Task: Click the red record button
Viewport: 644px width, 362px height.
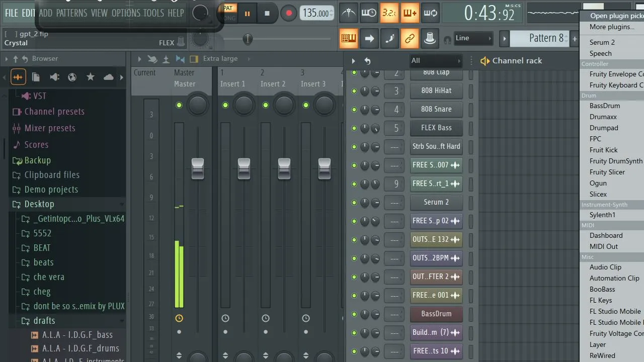Action: coord(288,14)
